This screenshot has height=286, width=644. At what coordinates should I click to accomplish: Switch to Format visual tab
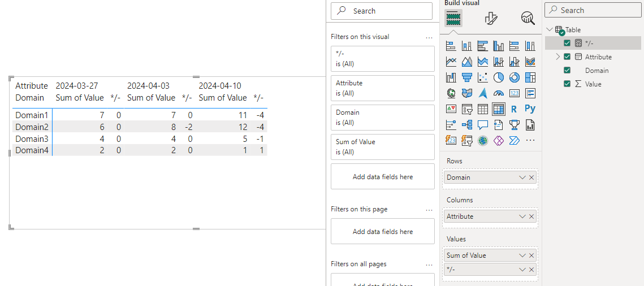(x=491, y=18)
